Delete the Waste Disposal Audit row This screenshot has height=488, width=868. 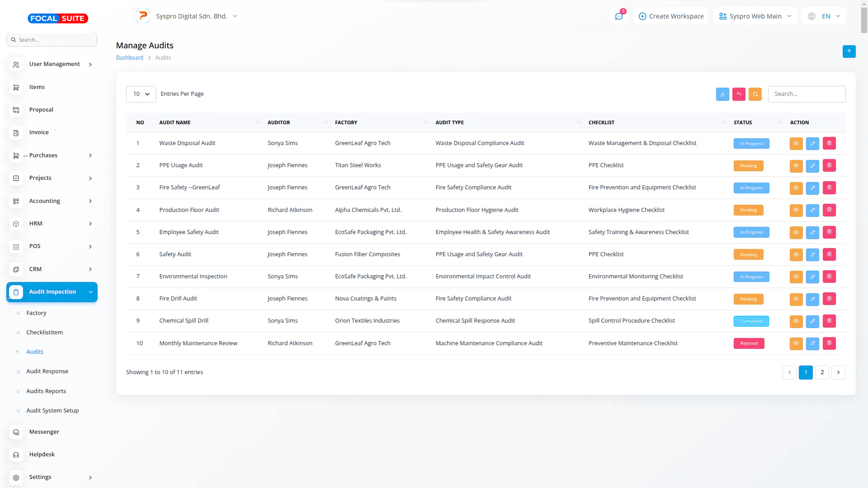pyautogui.click(x=829, y=143)
